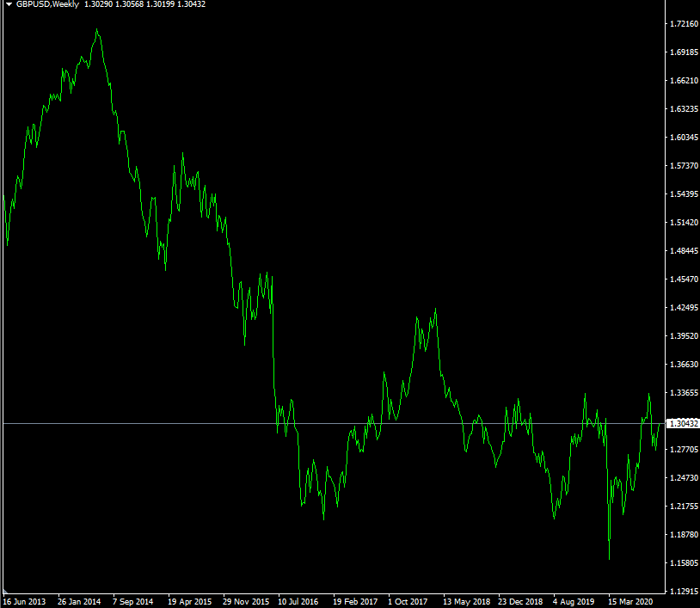700x608 pixels.
Task: Click the 15 Mar 2020 date label
Action: click(x=630, y=602)
